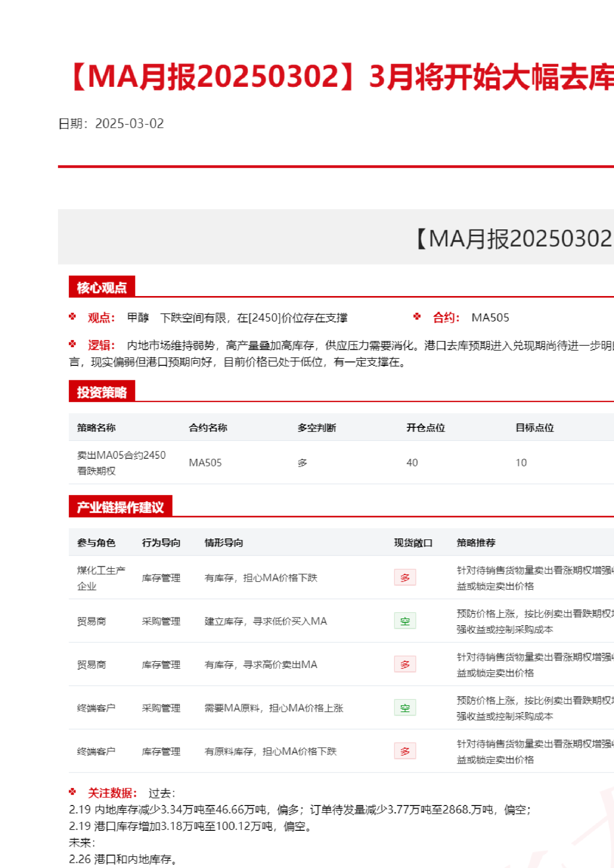This screenshot has height=868, width=614.
Task: Click green 空 badge in 建立库存 row
Action: click(405, 621)
